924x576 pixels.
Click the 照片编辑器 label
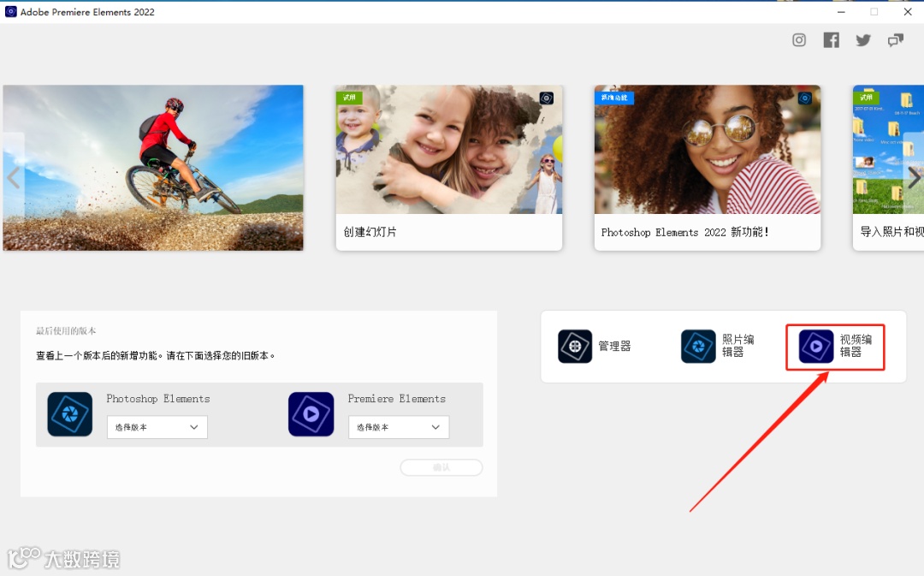coord(737,346)
